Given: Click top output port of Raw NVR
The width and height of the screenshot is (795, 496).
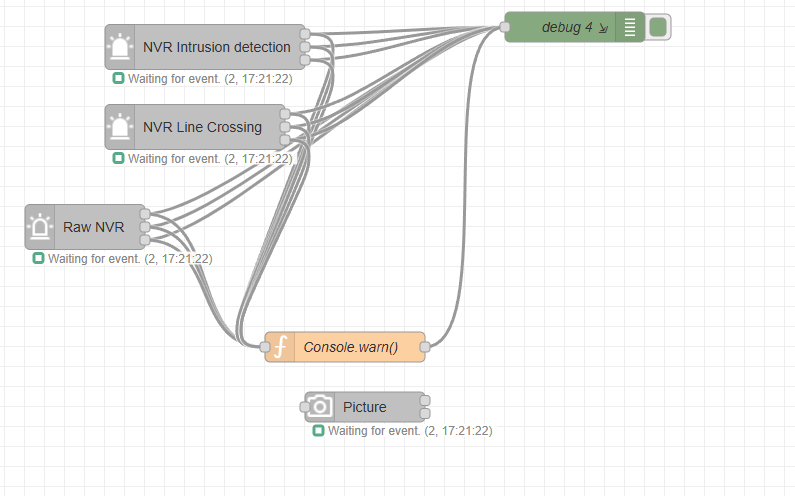Looking at the screenshot, I should click(x=145, y=214).
